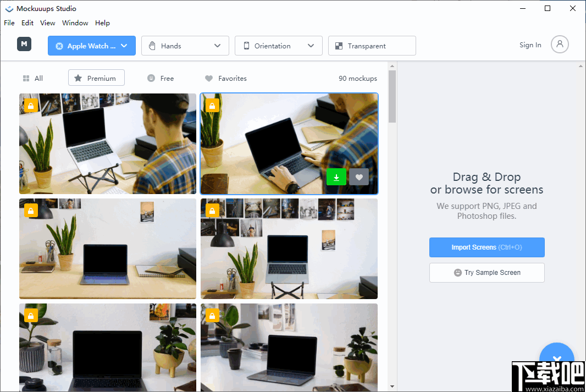Dismiss the notification via blue X icon

[x=556, y=358]
